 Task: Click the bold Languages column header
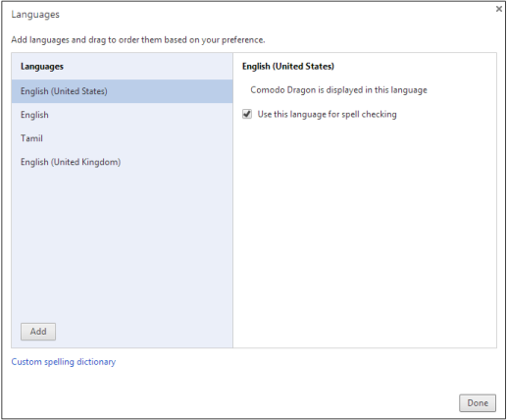click(x=42, y=67)
